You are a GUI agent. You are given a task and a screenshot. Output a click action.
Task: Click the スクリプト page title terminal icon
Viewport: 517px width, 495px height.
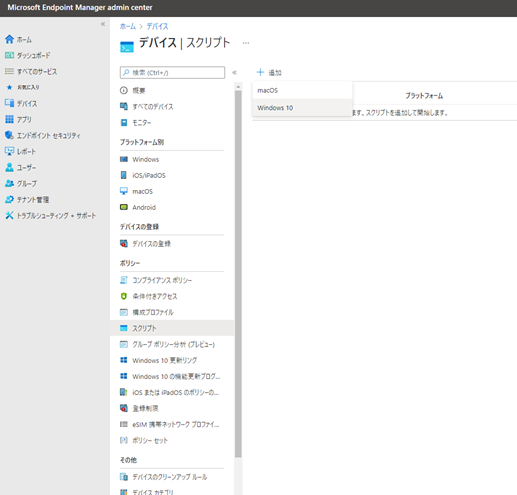click(127, 47)
